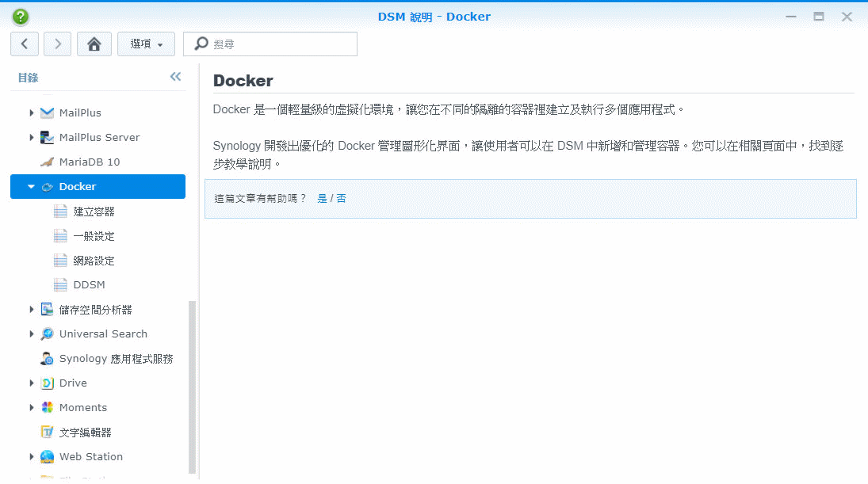This screenshot has height=484, width=868.
Task: Open the MailPlus help topic
Action: 80,112
